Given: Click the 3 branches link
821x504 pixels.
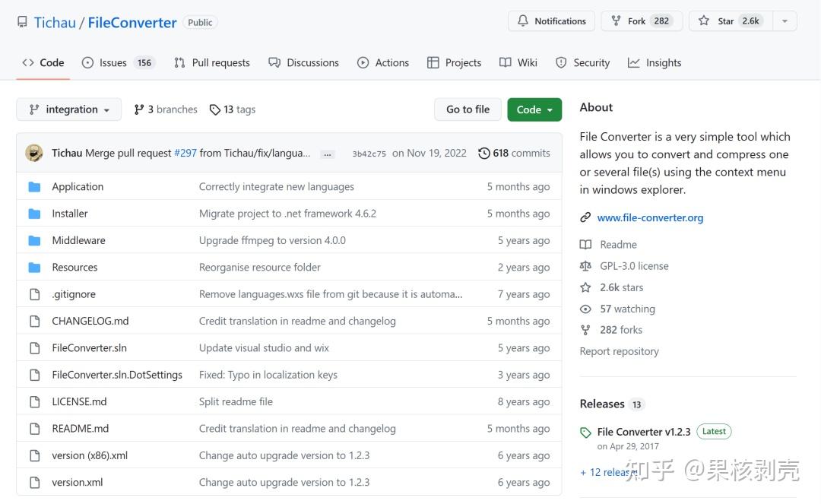Looking at the screenshot, I should click(166, 109).
